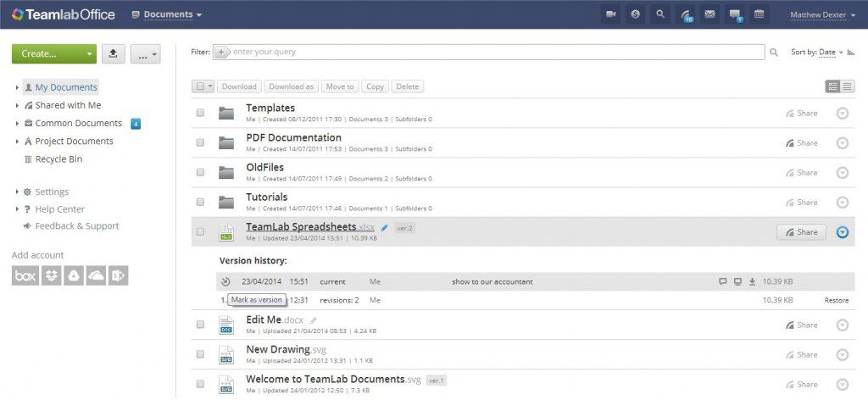Click the preview monitor icon in version row
Viewport: 868px width, 400px height.
click(x=737, y=281)
